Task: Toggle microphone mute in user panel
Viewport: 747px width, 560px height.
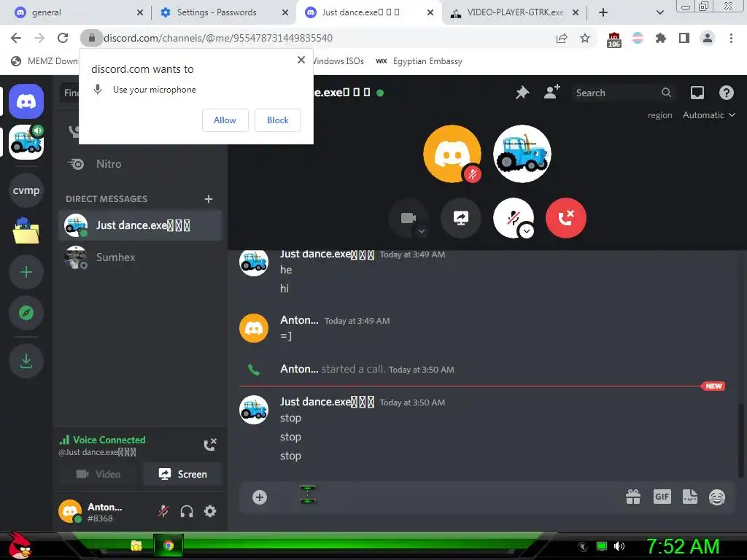Action: [x=163, y=511]
